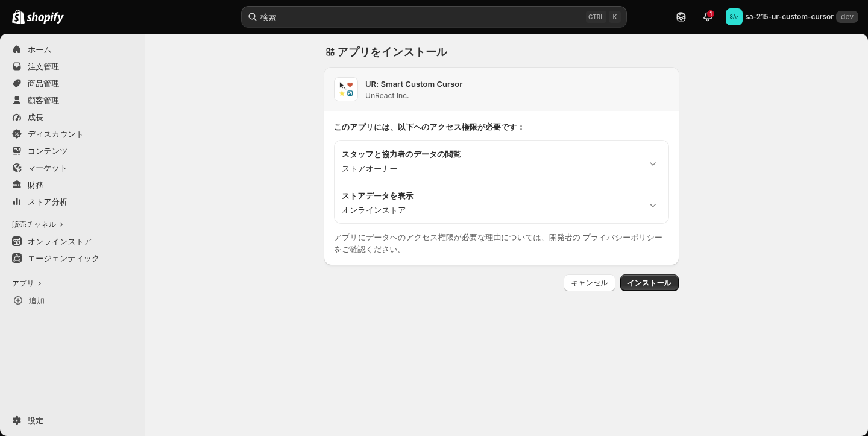The image size is (868, 436).
Task: Click the ストアオーナー permission text
Action: coord(370,169)
